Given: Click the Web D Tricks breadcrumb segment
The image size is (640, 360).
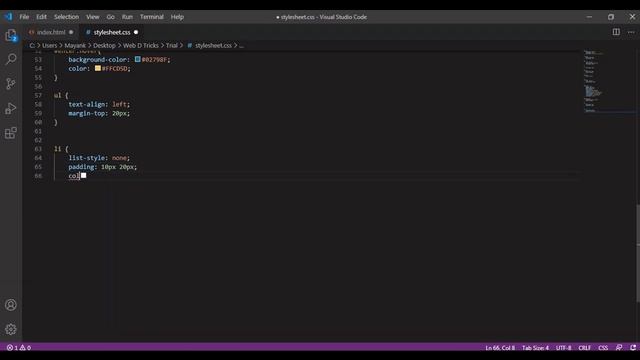Looking at the screenshot, I should (141, 45).
